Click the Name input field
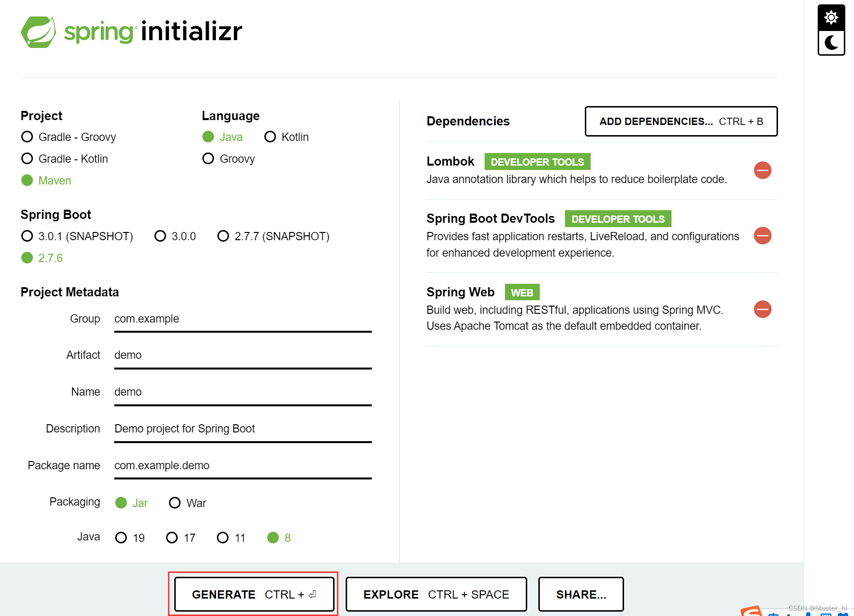The width and height of the screenshot is (854, 616). [x=243, y=392]
